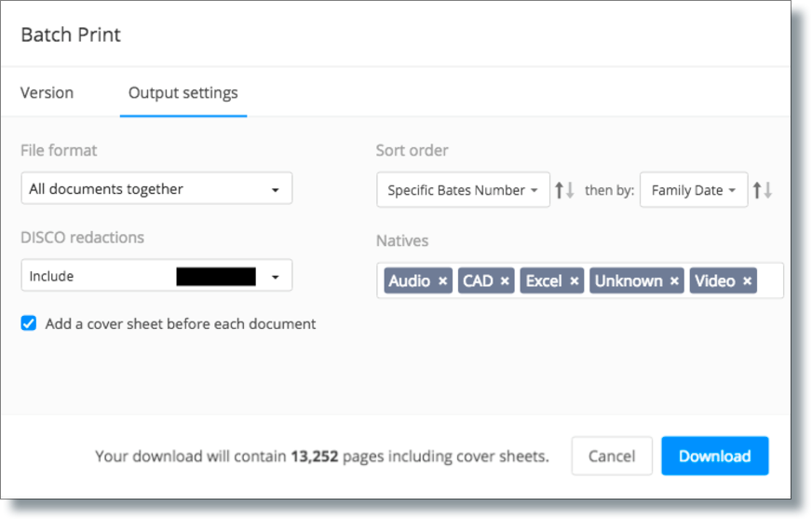Click empty space in the Natives field
The height and width of the screenshot is (520, 812).
pos(770,281)
